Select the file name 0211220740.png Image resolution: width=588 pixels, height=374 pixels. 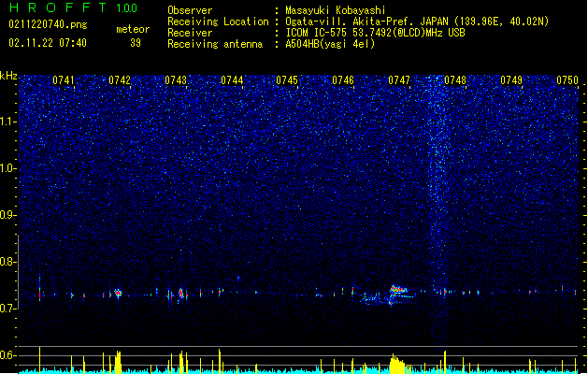pyautogui.click(x=48, y=24)
